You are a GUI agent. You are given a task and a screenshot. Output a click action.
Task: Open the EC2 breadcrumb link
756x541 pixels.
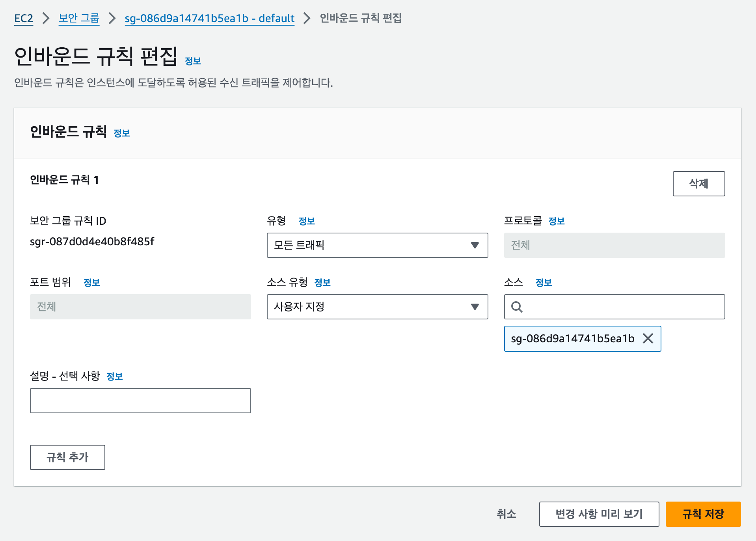pos(24,18)
